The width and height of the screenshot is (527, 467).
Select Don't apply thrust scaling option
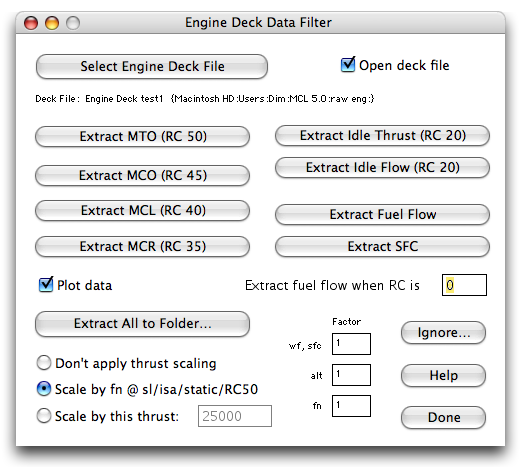pos(44,363)
